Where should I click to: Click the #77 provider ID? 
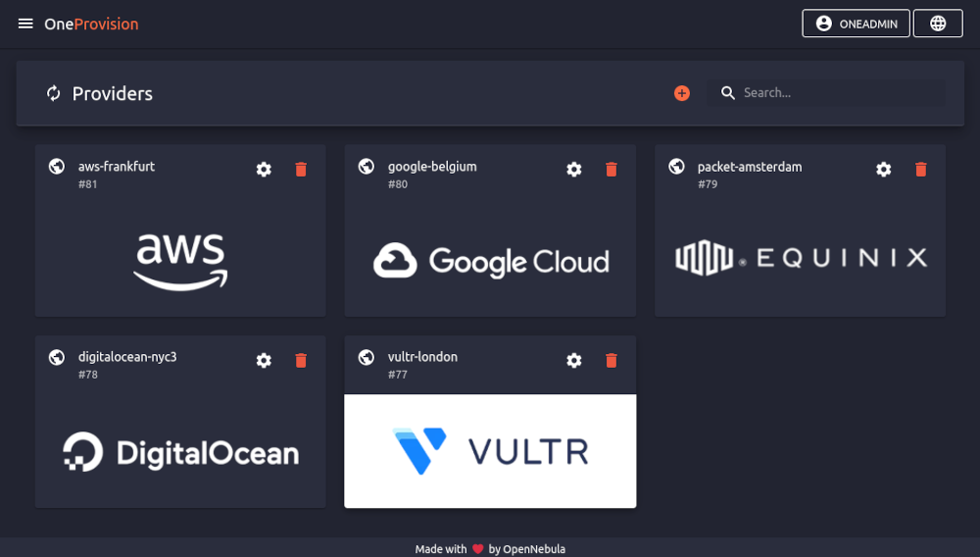tap(398, 375)
